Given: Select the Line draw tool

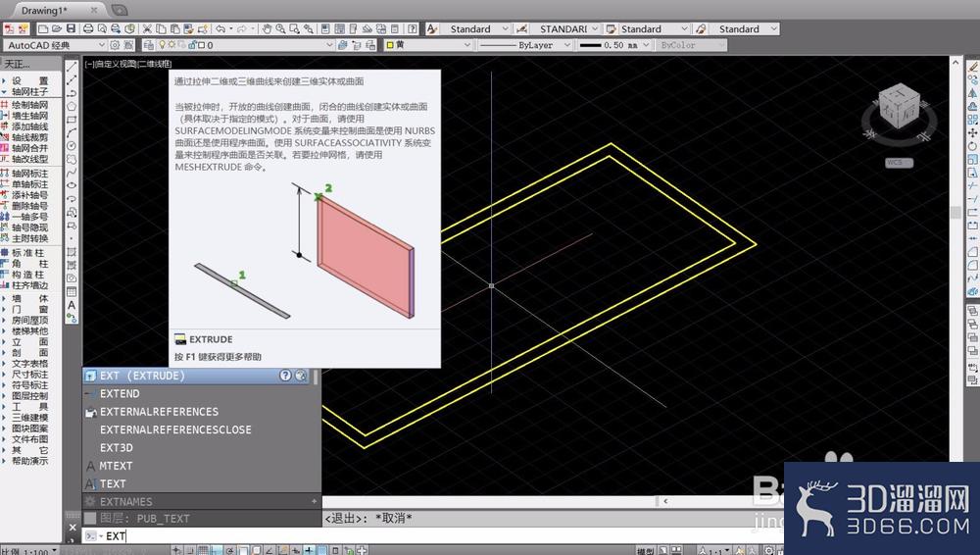Looking at the screenshot, I should [x=72, y=67].
